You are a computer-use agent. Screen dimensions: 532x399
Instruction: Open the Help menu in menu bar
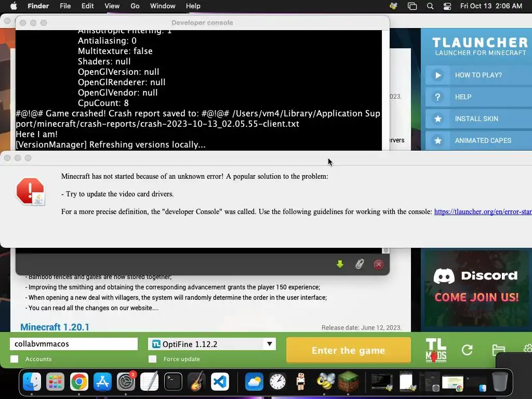193,6
